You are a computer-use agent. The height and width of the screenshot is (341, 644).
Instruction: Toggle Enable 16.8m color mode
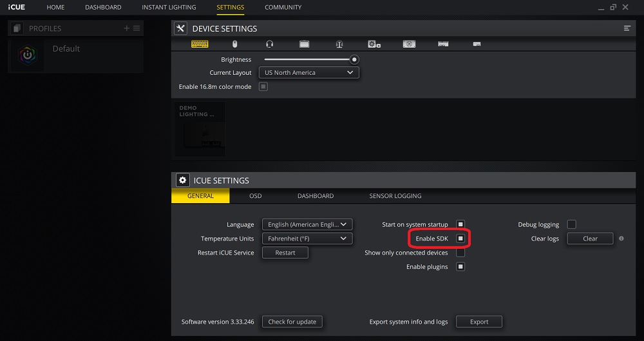click(263, 86)
